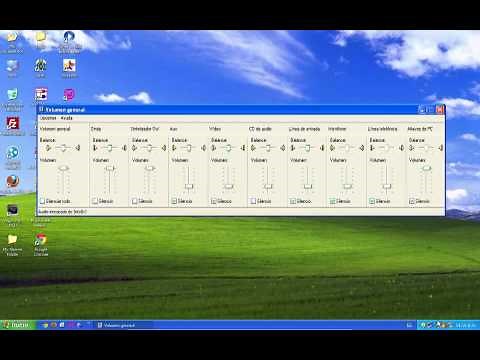Click the speaker icon in the Volumen general title bar
The width and height of the screenshot is (480, 360).
coord(42,109)
